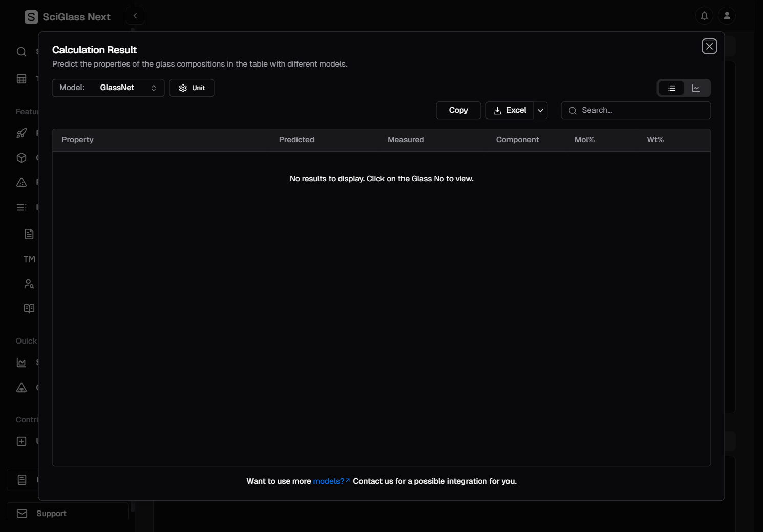This screenshot has width=763, height=532.
Task: Select the cube icon in sidebar
Action: (x=22, y=158)
